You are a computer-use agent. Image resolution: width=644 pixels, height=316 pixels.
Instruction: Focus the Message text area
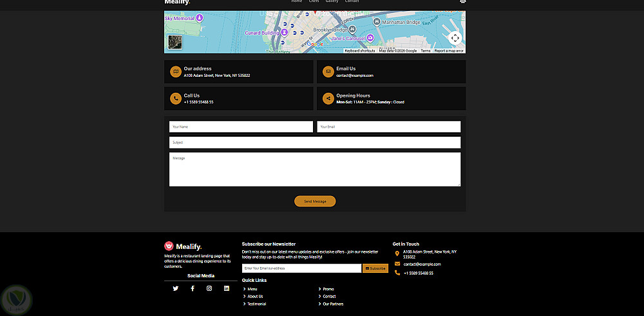pos(315,169)
